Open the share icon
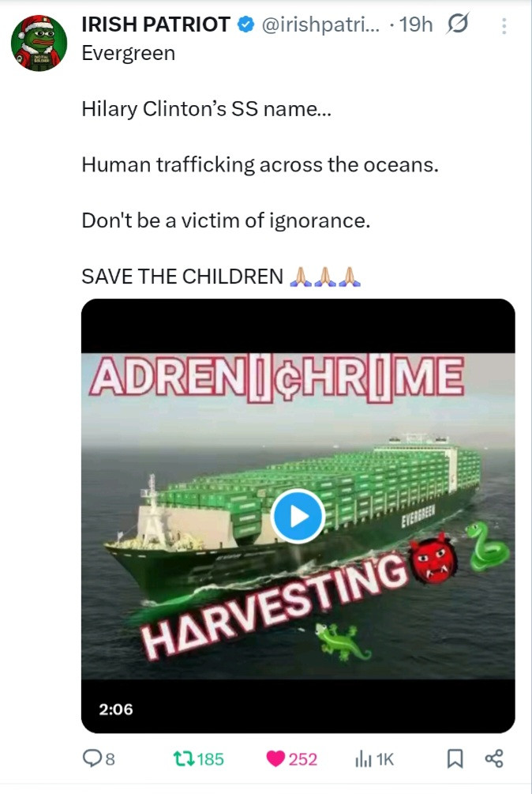This screenshot has width=532, height=794. (494, 758)
